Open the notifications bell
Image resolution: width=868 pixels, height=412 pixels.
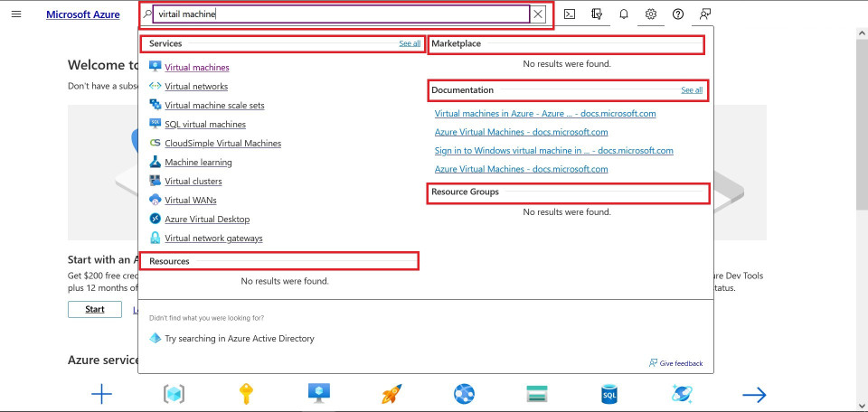pos(624,14)
